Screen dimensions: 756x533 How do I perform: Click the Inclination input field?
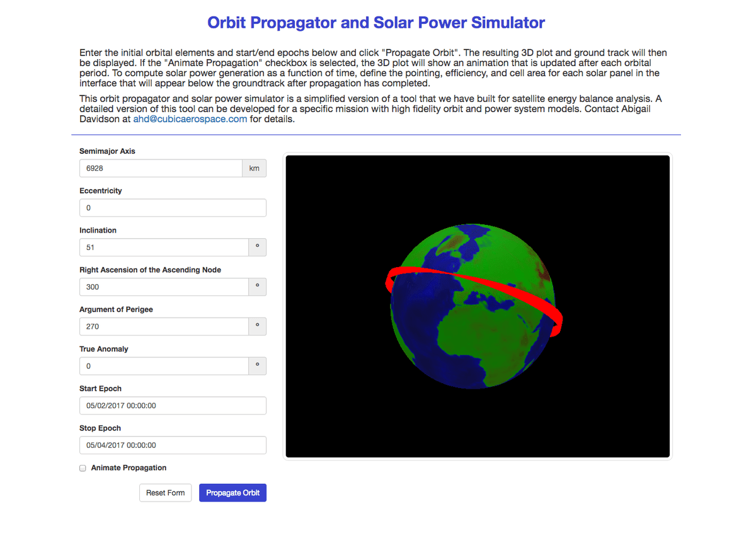click(x=164, y=248)
